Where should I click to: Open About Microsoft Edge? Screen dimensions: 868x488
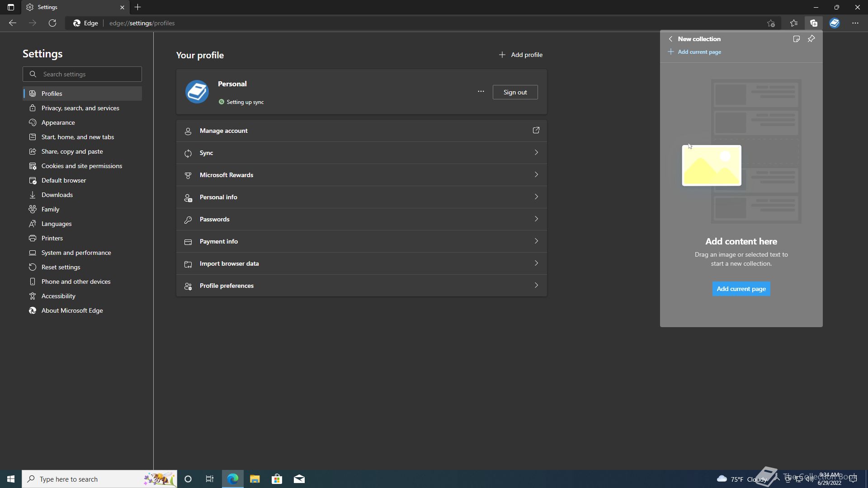(82, 310)
